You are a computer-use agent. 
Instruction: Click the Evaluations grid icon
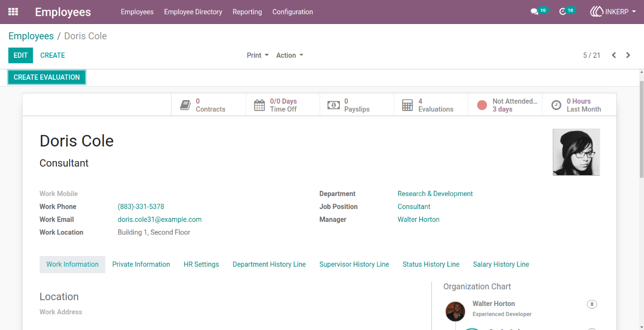tap(407, 105)
